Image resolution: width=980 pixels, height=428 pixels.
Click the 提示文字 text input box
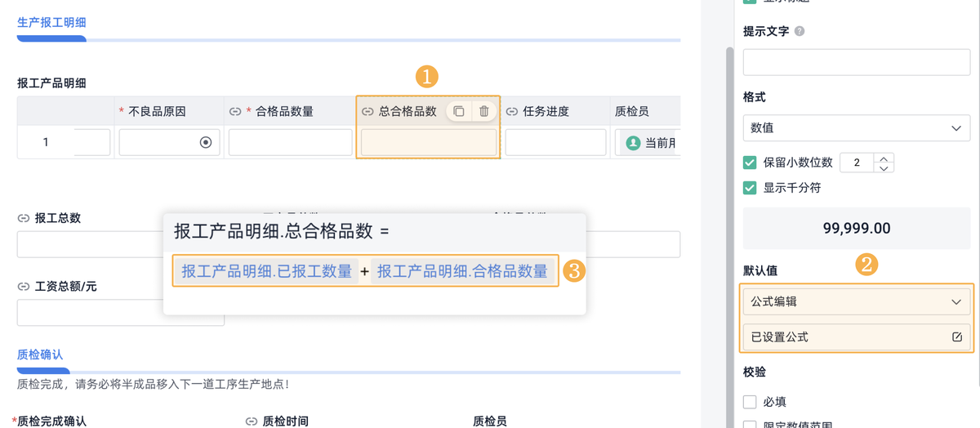[856, 62]
